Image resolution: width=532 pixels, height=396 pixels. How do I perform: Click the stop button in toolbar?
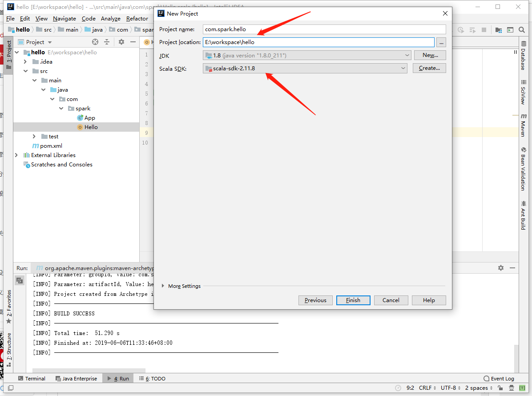click(484, 30)
